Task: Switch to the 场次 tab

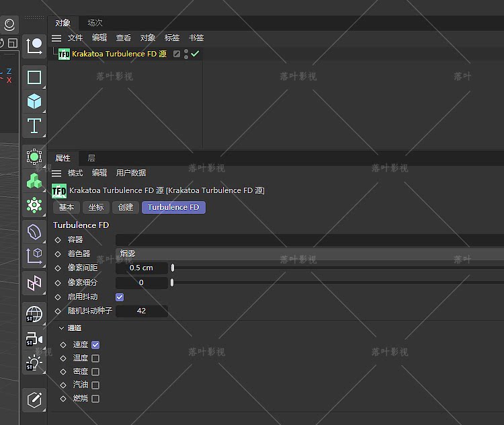Action: click(95, 23)
